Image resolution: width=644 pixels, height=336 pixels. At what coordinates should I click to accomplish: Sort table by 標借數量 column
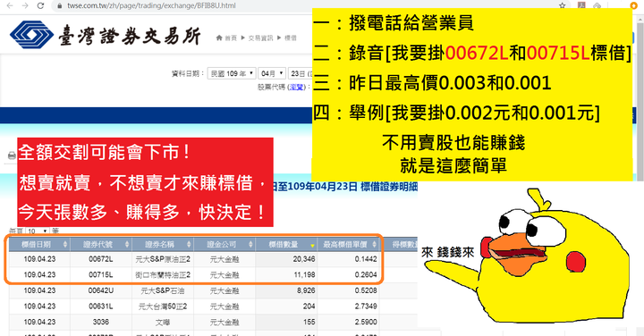click(x=286, y=245)
